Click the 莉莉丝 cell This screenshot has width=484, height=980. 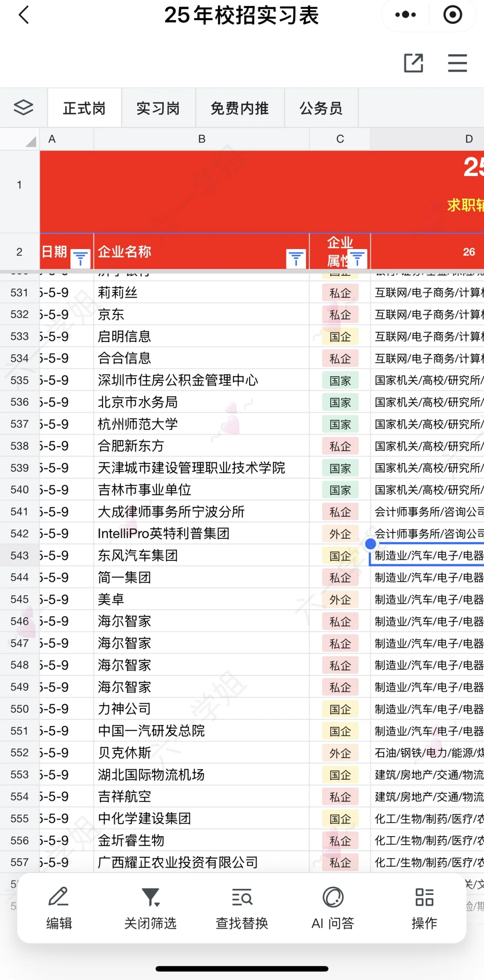[x=202, y=292]
